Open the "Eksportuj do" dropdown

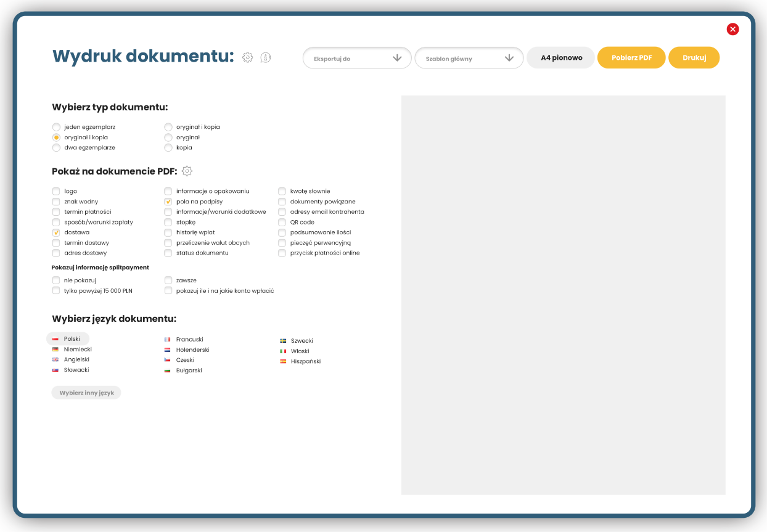356,57
